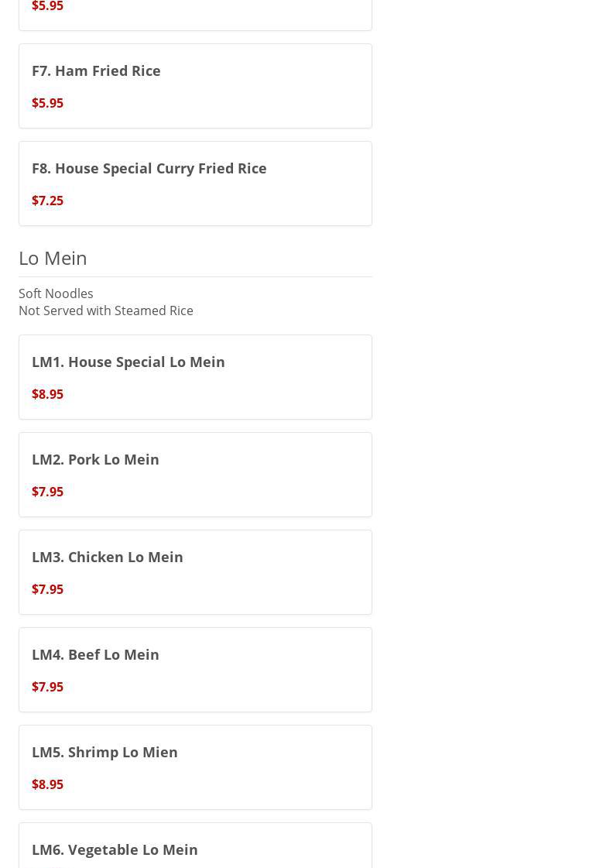Open the LM3. Chicken Lo Mein title
The width and height of the screenshot is (596, 868).
(x=107, y=557)
